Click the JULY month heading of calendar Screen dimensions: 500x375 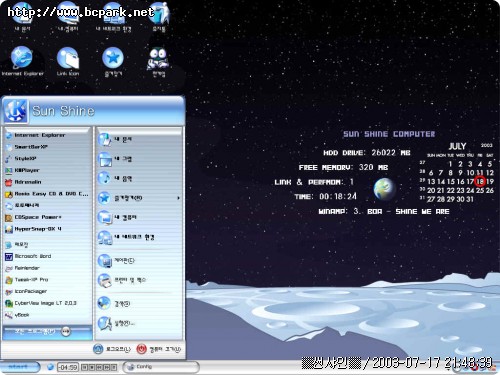pos(457,146)
